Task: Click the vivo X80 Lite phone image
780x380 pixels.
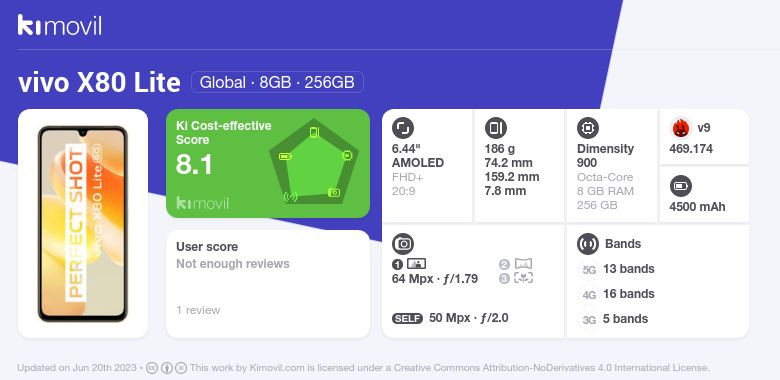Action: pos(83,223)
